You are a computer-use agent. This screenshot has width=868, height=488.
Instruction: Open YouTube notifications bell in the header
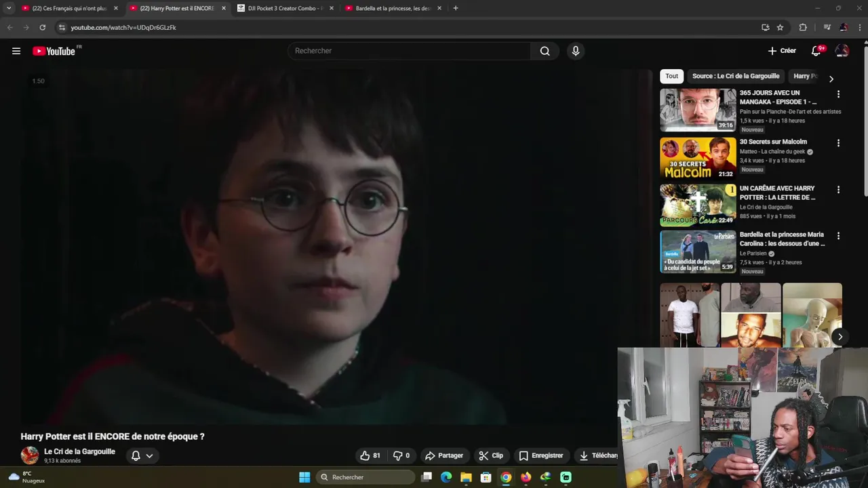click(x=816, y=51)
